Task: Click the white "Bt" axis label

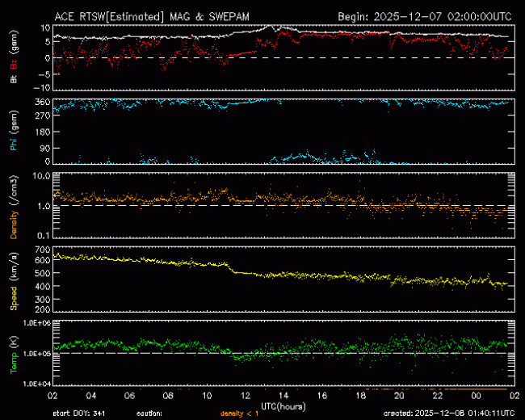Action: 14,79
